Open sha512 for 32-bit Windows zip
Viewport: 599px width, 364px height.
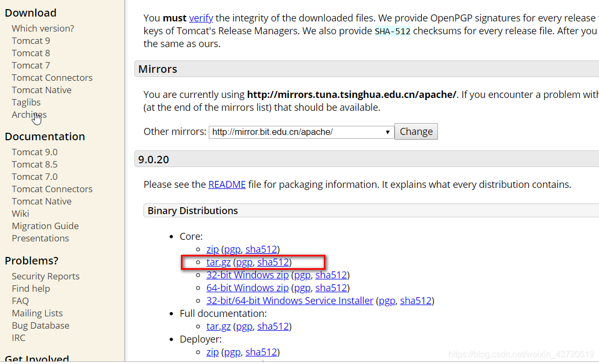tap(331, 275)
